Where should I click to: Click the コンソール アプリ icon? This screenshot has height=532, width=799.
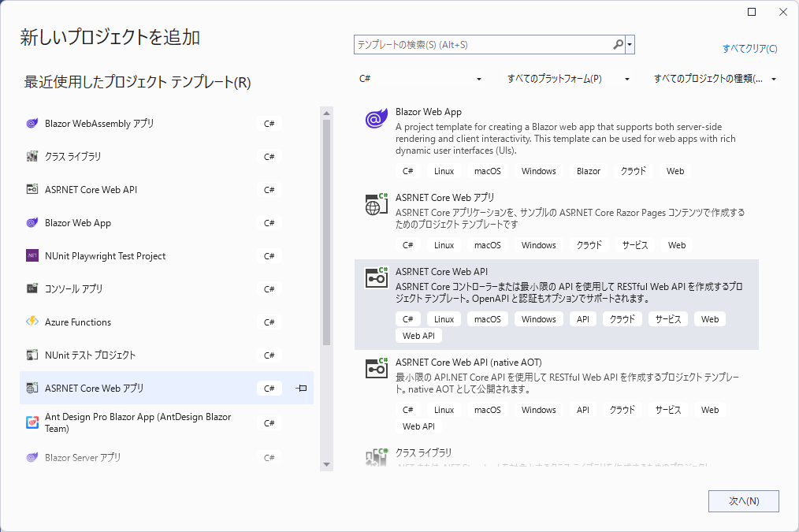(32, 289)
